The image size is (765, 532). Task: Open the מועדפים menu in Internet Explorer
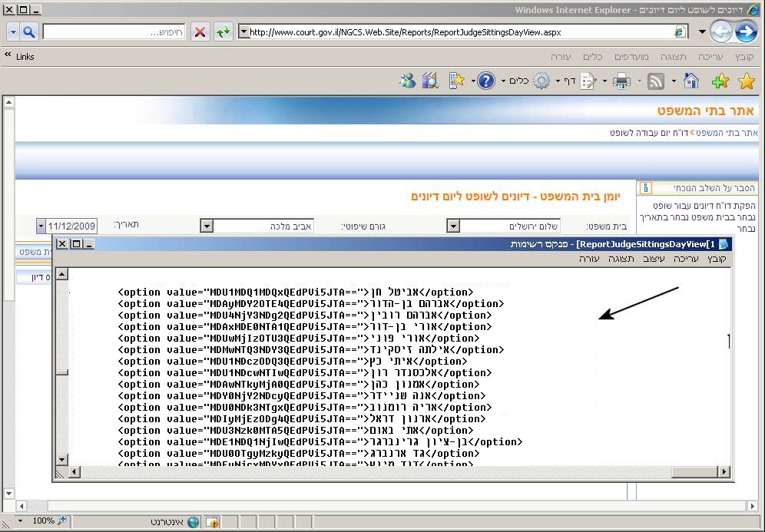point(632,57)
